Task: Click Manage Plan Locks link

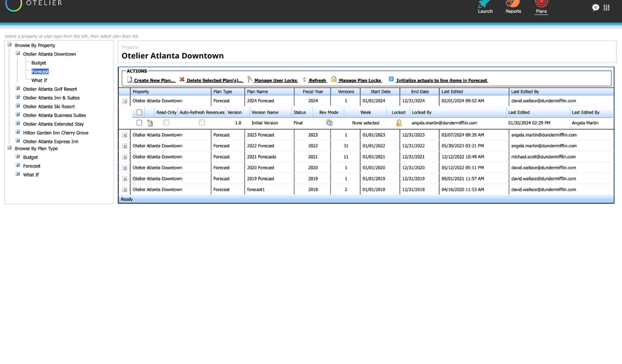Action: [360, 80]
